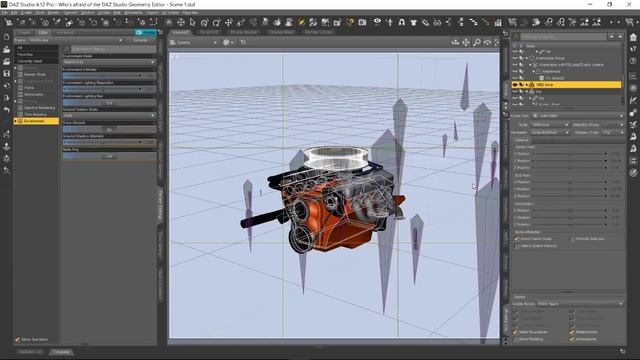The image size is (640, 360).
Task: Click the Environment Intensity slider
Action: click(x=103, y=76)
